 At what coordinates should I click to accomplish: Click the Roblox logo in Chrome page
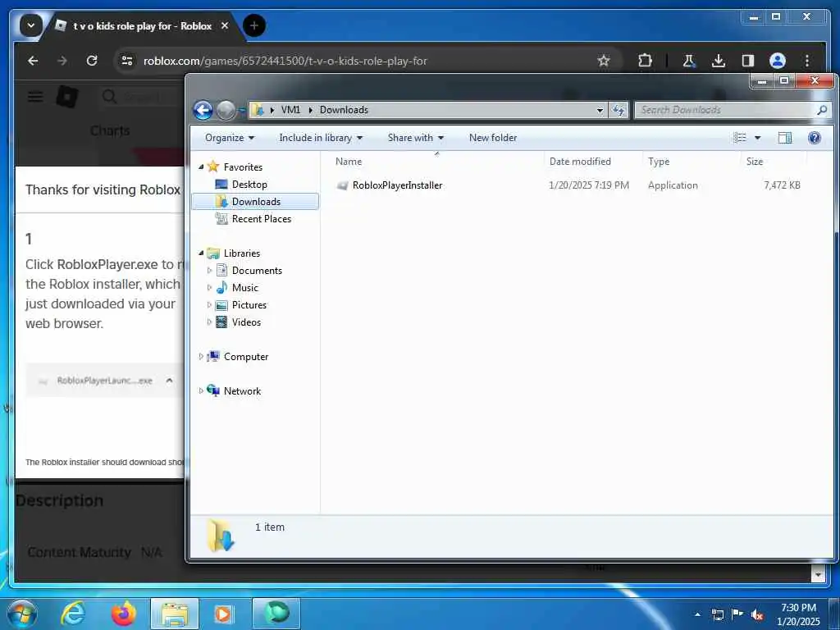67,97
